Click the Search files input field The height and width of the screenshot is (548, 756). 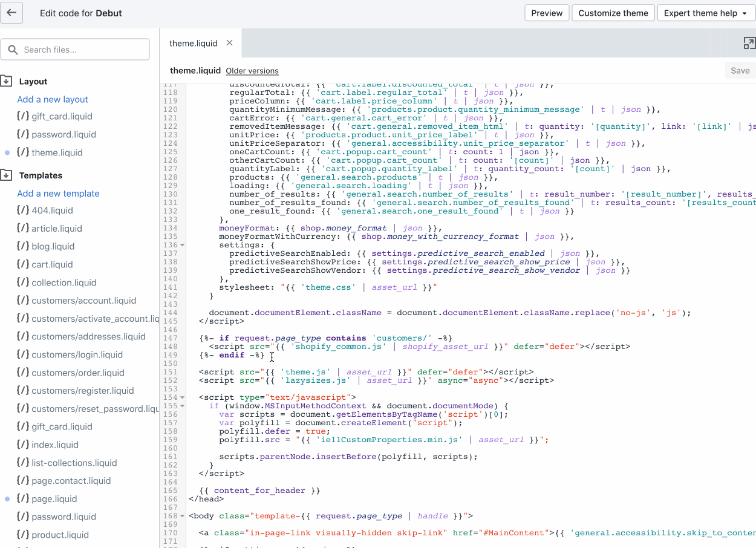tap(76, 50)
